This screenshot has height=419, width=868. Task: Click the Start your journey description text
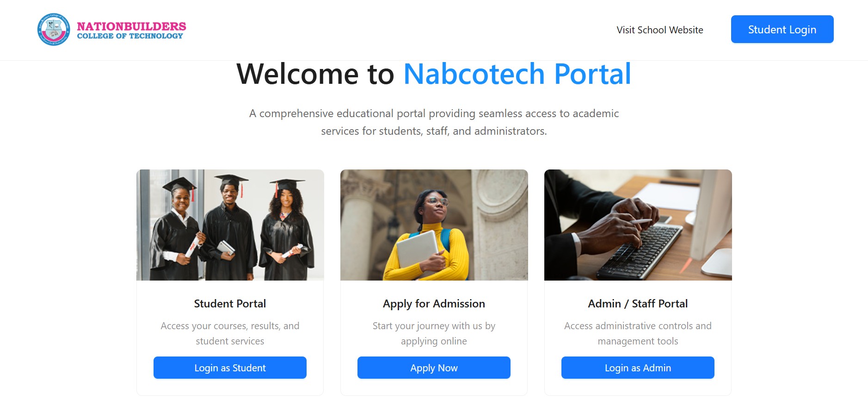(434, 333)
